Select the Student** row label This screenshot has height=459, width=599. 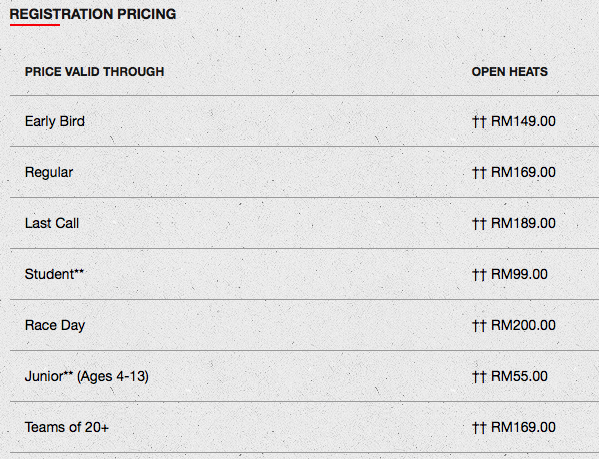click(x=54, y=274)
